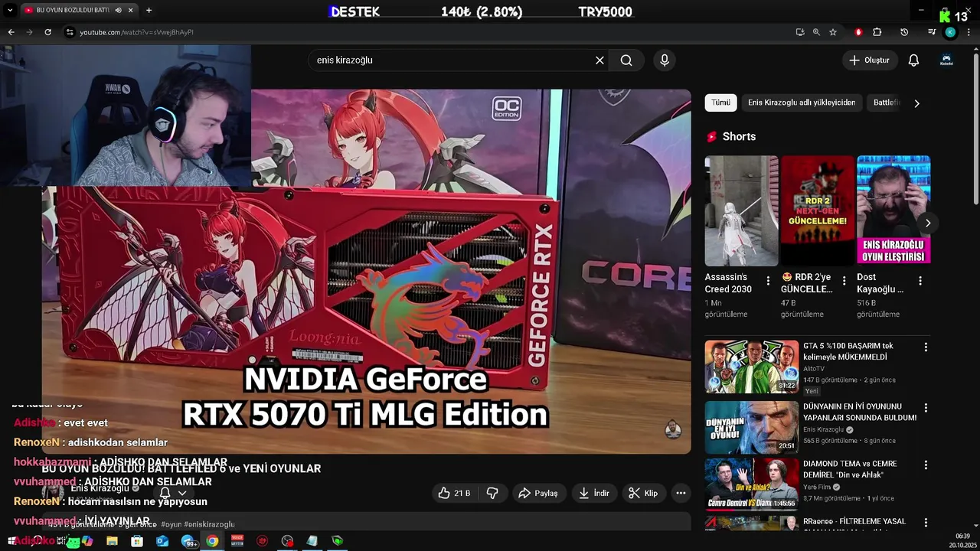Open the YouTube account avatar

[946, 60]
